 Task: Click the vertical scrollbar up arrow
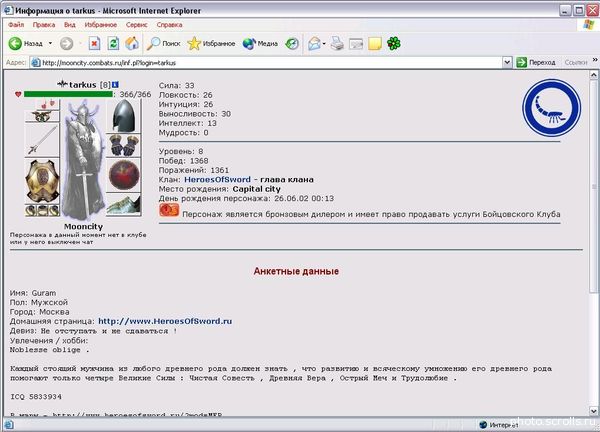point(594,75)
